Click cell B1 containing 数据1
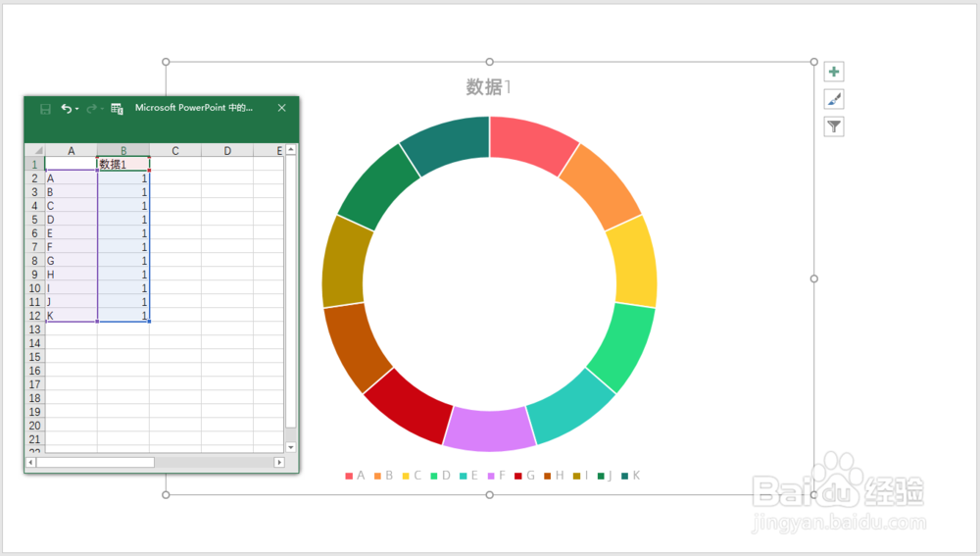 [123, 165]
